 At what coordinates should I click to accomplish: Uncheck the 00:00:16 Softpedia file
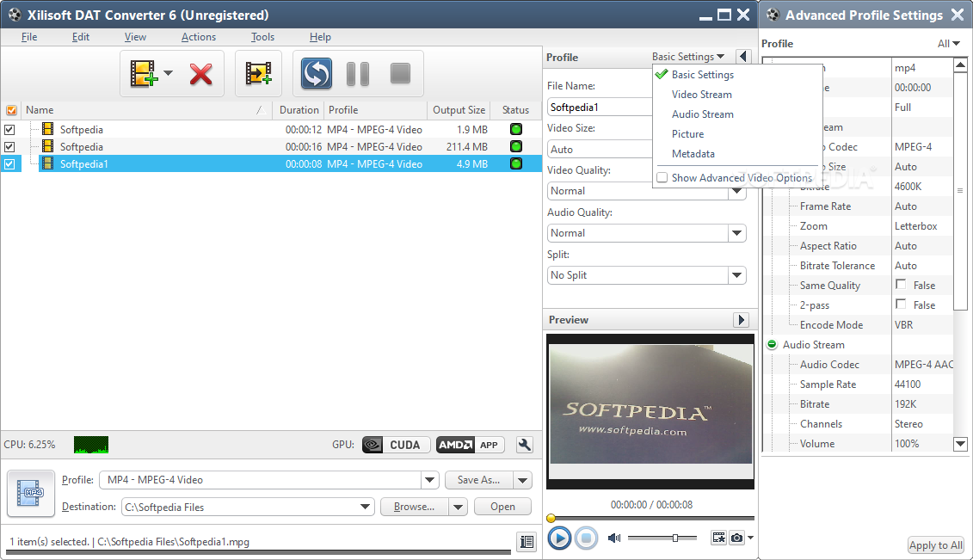(x=9, y=147)
